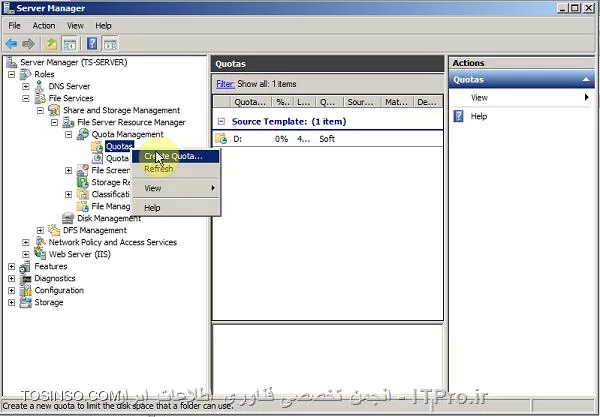Collapse the Source Template group
The width and height of the screenshot is (600, 417).
[x=221, y=121]
